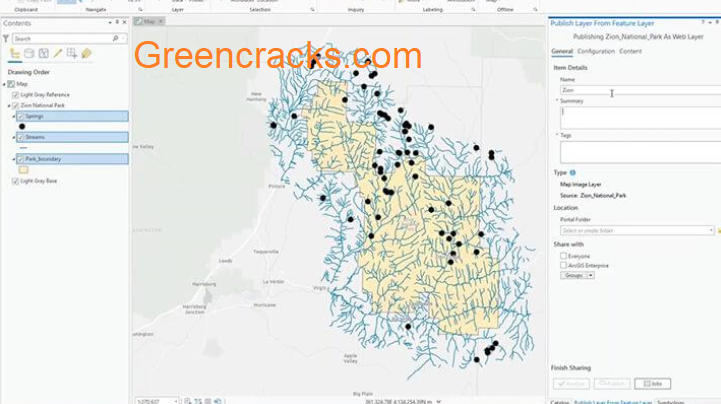The height and width of the screenshot is (404, 721).
Task: Select the Light Gray Base layer name
Action: pyautogui.click(x=39, y=181)
